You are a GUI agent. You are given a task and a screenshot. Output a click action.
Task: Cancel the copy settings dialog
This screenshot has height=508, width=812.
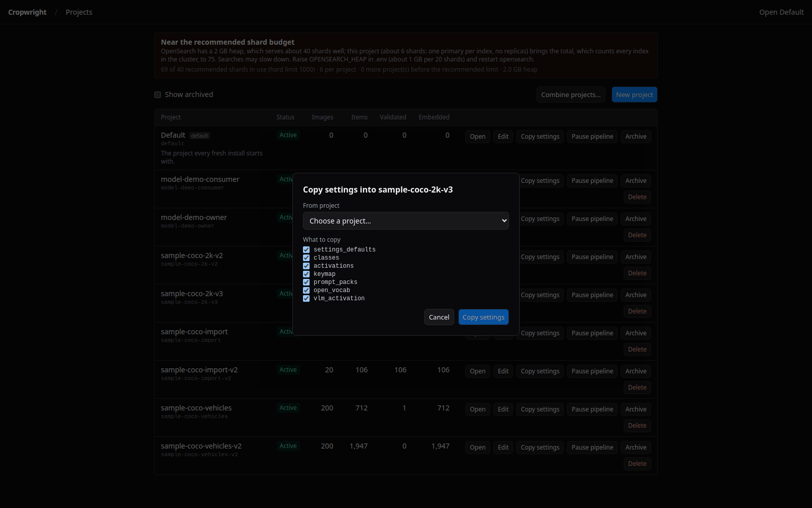(439, 317)
